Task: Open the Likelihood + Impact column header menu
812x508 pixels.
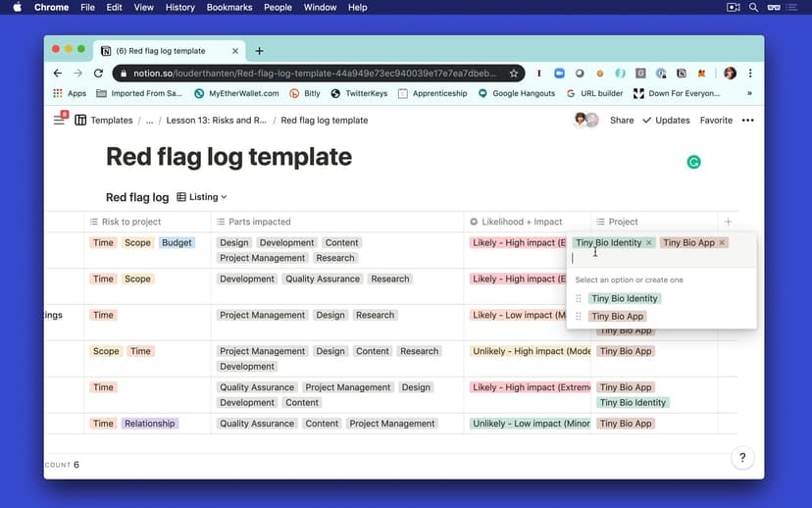Action: tap(516, 222)
